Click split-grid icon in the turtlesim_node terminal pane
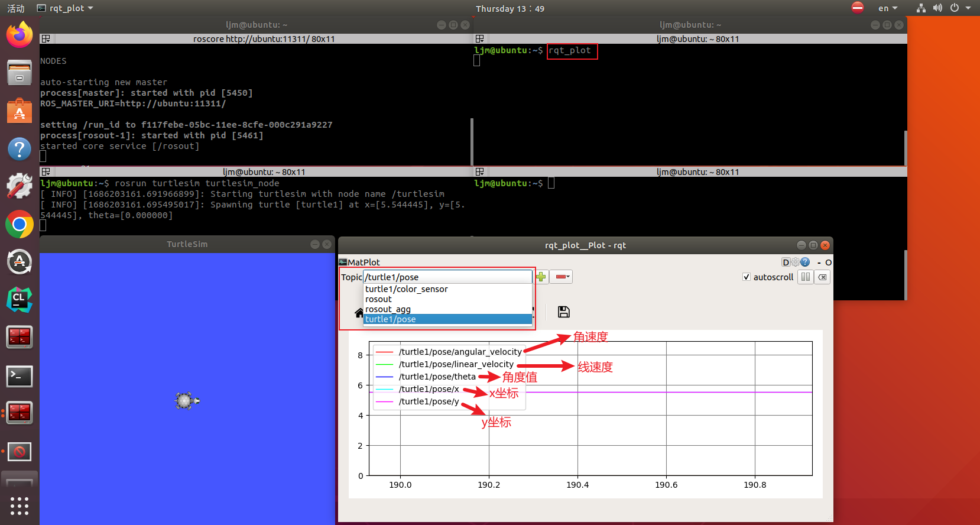Image resolution: width=980 pixels, height=525 pixels. pos(46,172)
